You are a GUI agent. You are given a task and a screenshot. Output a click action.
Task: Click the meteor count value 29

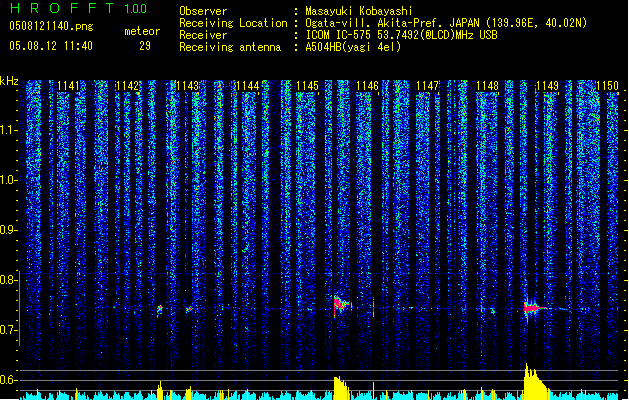[145, 46]
